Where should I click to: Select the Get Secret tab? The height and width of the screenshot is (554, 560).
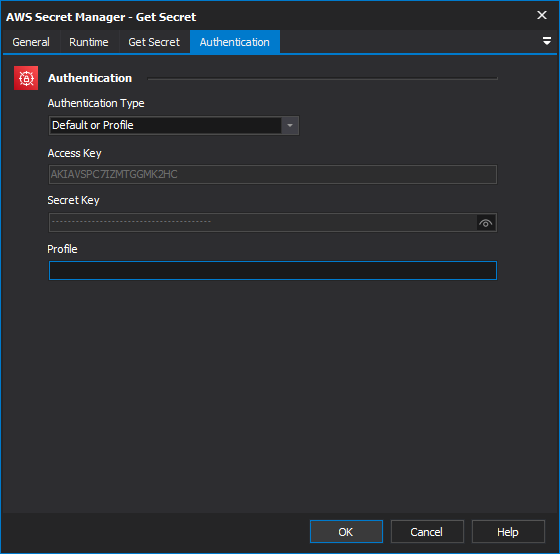click(x=154, y=42)
